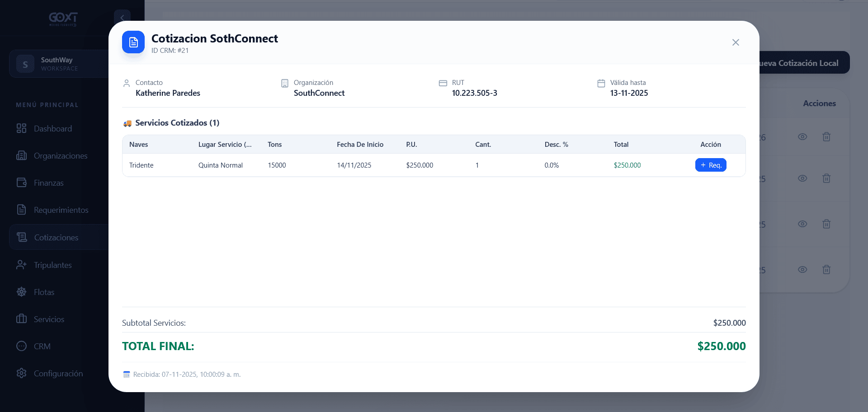Viewport: 868px width, 412px height.
Task: View the second quotation via the eye icon
Action: pos(802,178)
